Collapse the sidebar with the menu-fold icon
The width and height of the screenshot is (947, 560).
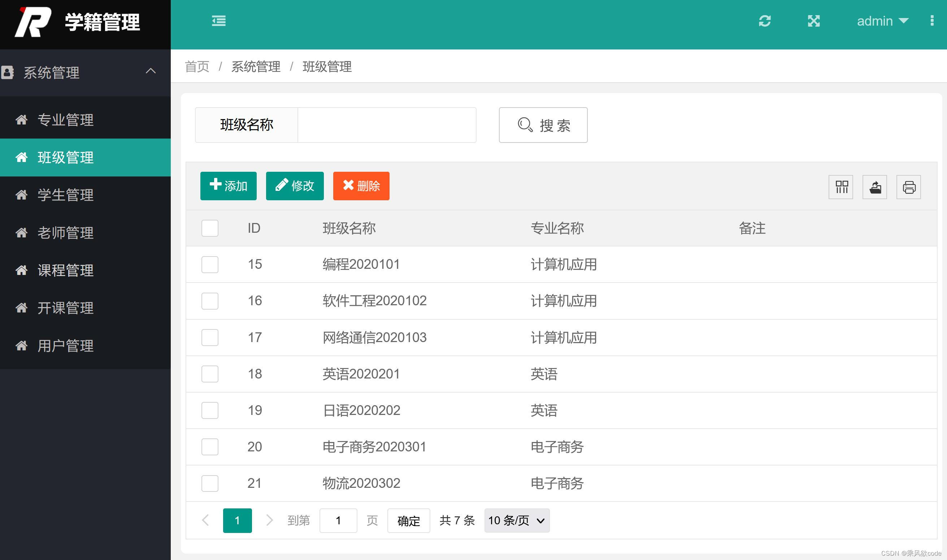click(x=219, y=21)
